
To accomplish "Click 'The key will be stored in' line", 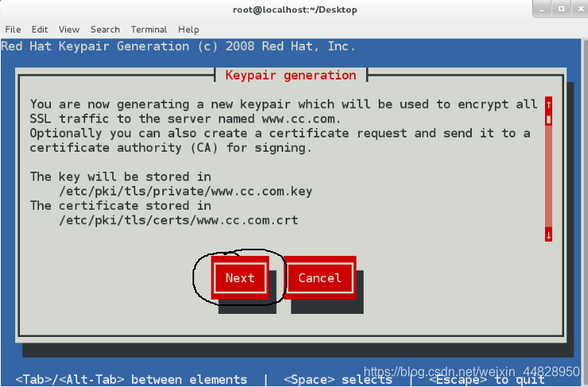I will (120, 177).
